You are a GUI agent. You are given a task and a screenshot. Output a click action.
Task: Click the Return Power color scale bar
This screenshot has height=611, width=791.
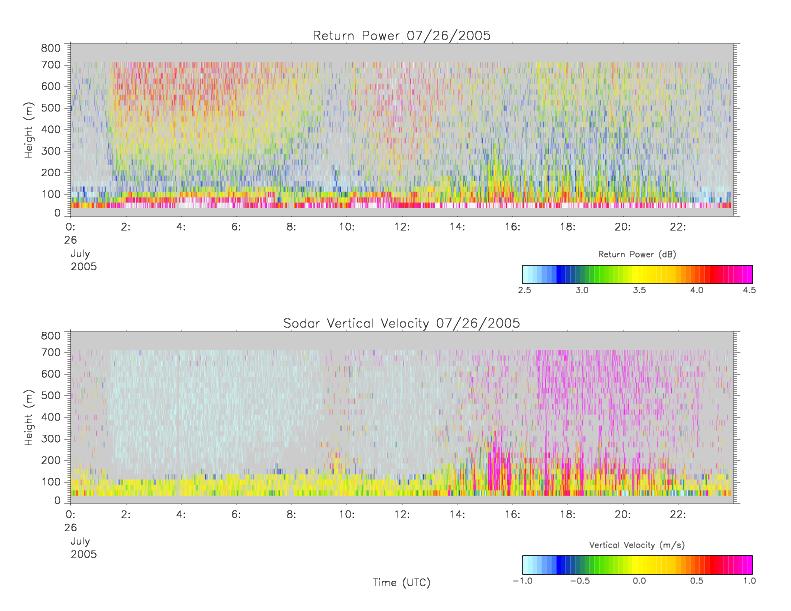pyautogui.click(x=637, y=274)
